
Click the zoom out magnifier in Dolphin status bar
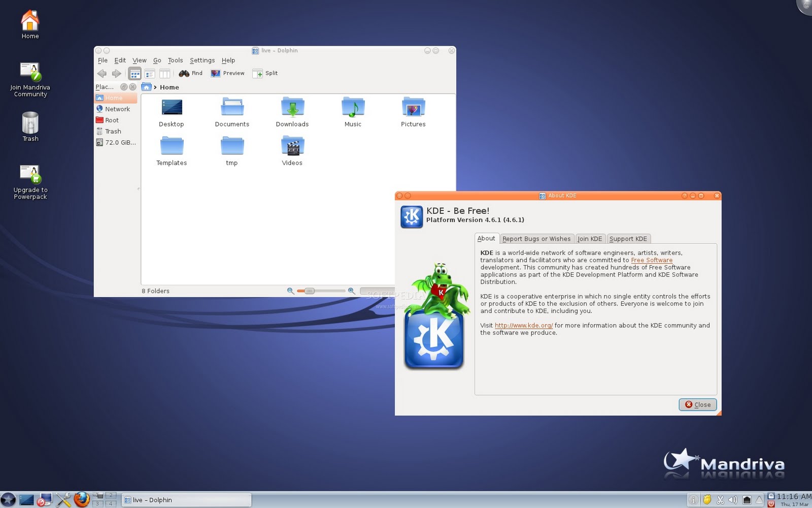click(x=290, y=291)
